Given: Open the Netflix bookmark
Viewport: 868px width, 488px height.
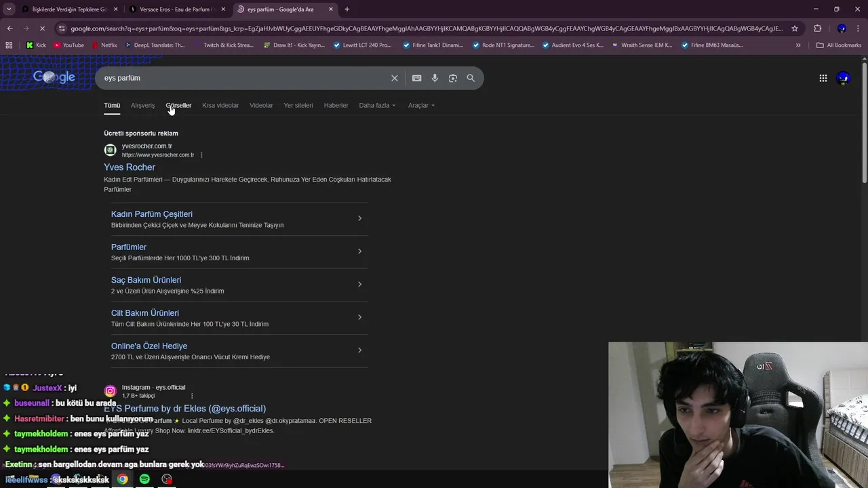Looking at the screenshot, I should (104, 45).
